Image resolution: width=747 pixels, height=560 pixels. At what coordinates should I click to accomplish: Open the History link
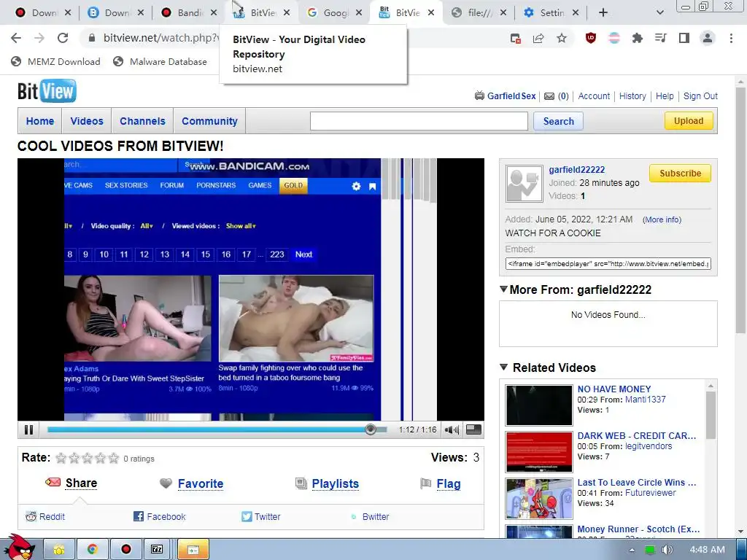pyautogui.click(x=632, y=96)
